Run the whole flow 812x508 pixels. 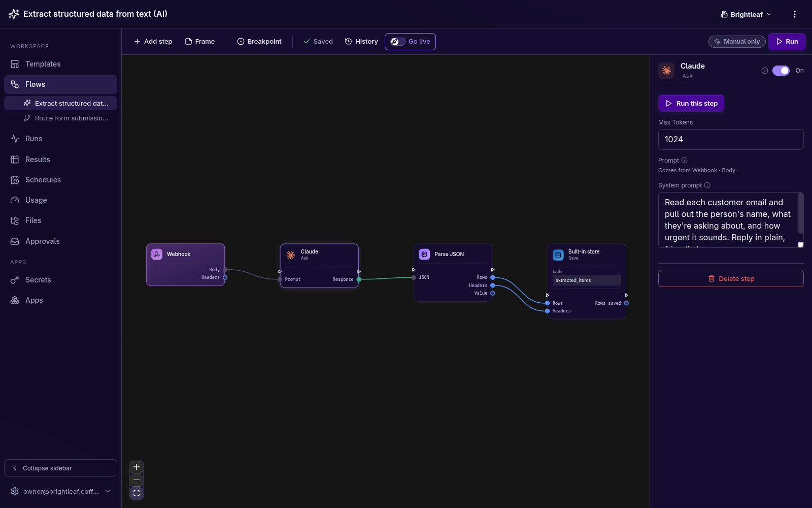787,42
